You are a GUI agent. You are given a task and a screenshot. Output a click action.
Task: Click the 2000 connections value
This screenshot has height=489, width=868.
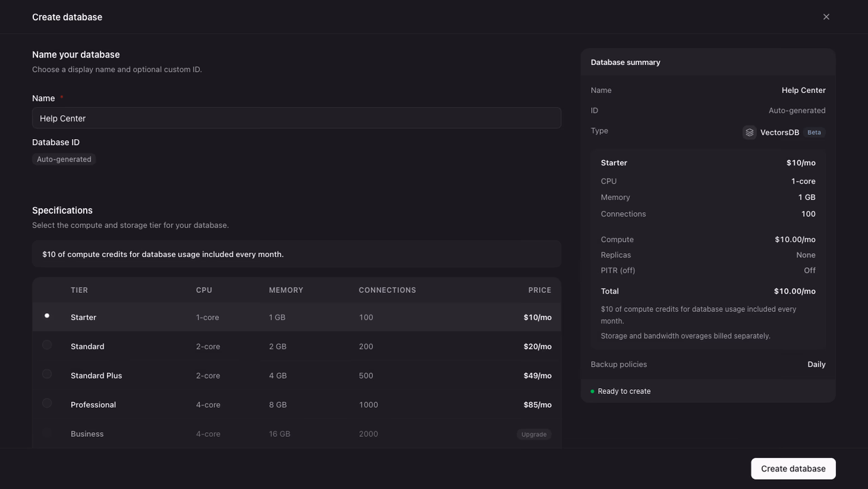coord(368,434)
